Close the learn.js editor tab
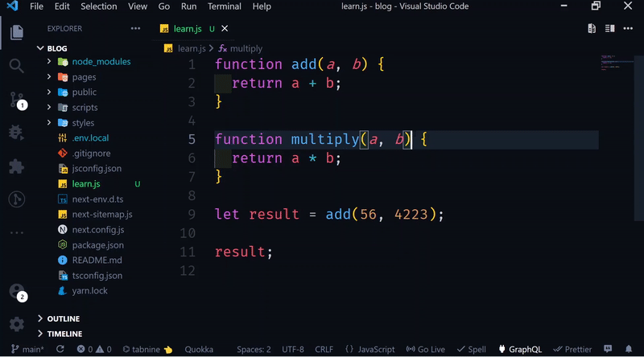This screenshot has width=644, height=357. [225, 29]
